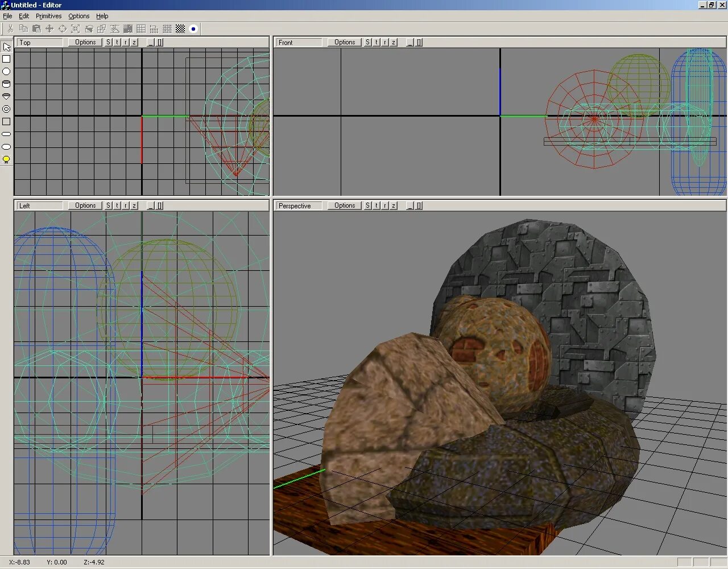728x569 pixels.
Task: Click the checkered texture toolbar icon
Action: tap(180, 28)
